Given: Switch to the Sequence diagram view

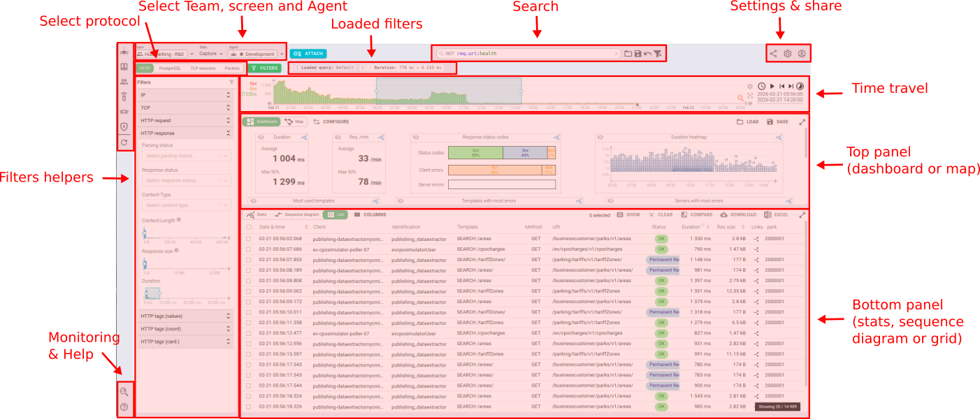Looking at the screenshot, I should click(296, 215).
